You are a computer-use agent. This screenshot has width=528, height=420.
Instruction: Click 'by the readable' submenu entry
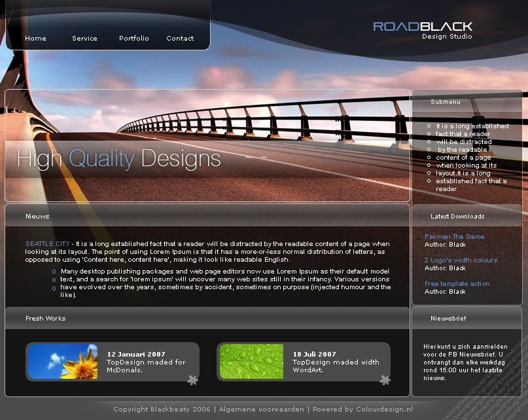(462, 150)
